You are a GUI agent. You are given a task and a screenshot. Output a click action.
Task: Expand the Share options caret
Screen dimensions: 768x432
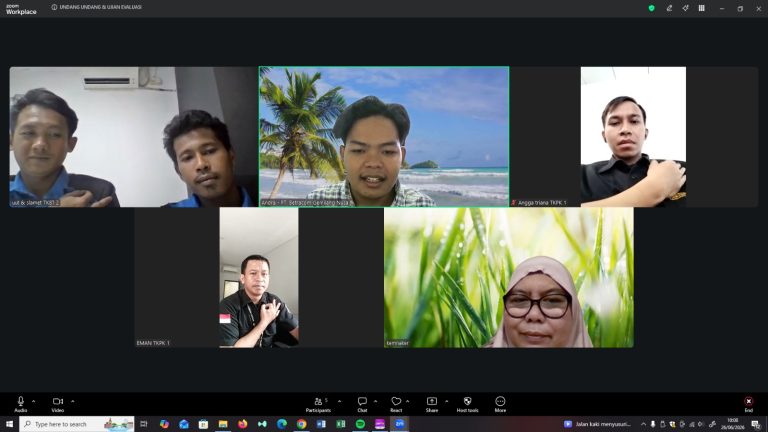tap(446, 401)
